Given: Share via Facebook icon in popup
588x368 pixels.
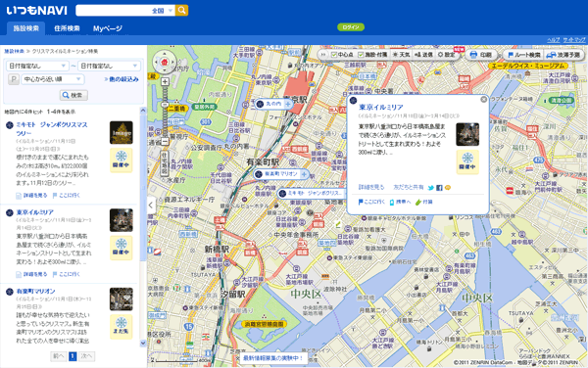Looking at the screenshot, I should (439, 188).
